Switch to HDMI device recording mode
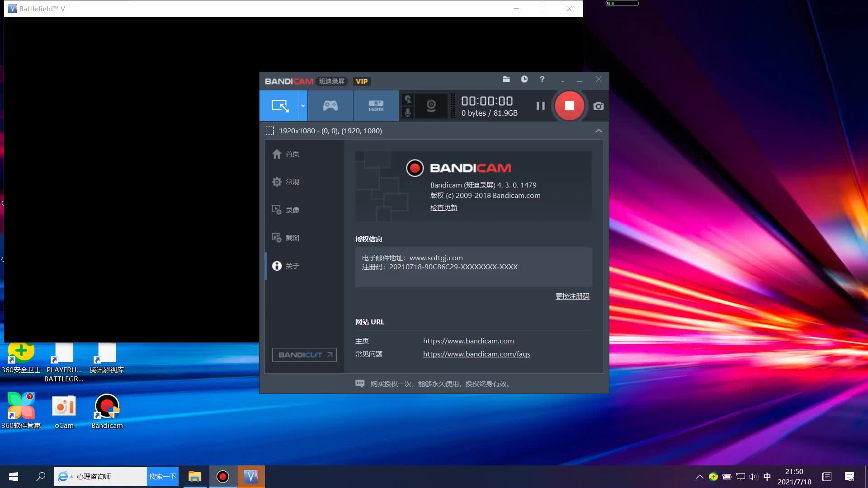868x488 pixels. [376, 106]
